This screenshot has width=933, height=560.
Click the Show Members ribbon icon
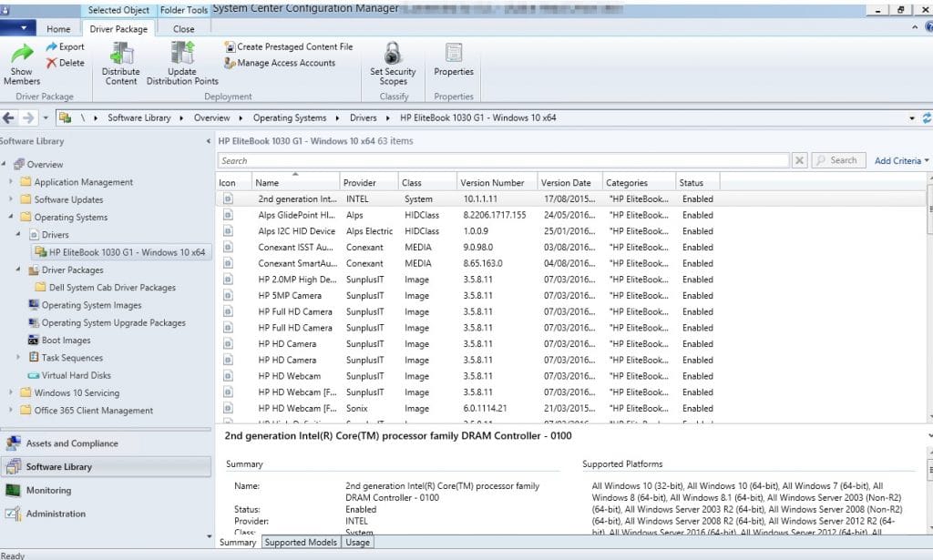coord(22,54)
